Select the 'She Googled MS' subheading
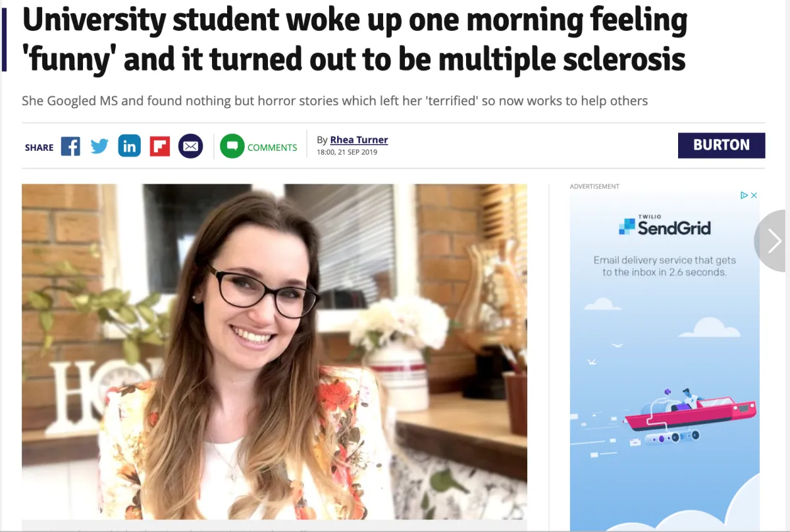The image size is (790, 532). point(334,101)
